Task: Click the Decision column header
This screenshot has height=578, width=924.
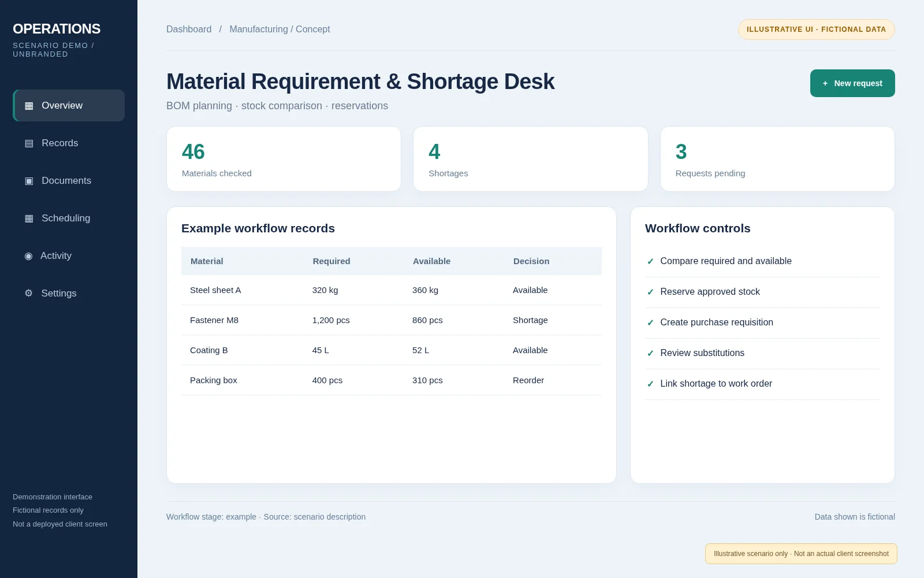Action: pyautogui.click(x=531, y=261)
